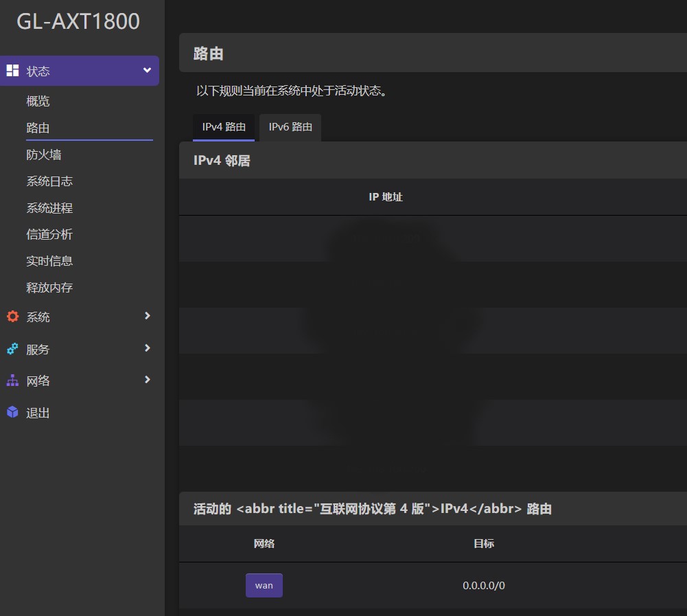Image resolution: width=687 pixels, height=616 pixels.
Task: Click the Network sitemap icon
Action: click(12, 380)
